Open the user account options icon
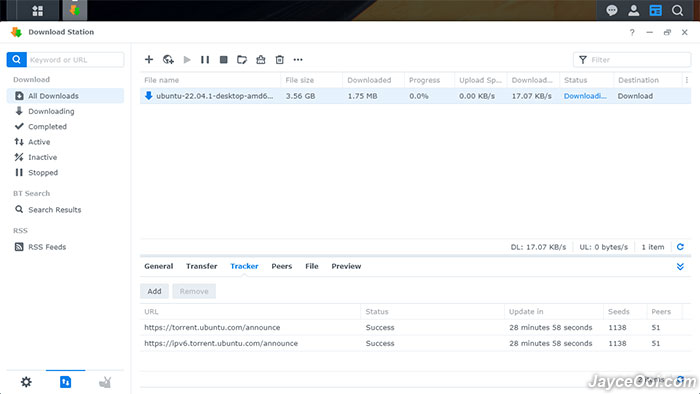 [633, 10]
